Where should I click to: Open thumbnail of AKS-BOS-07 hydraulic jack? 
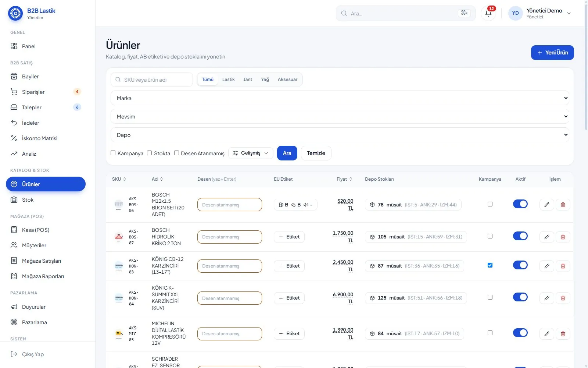pos(119,237)
